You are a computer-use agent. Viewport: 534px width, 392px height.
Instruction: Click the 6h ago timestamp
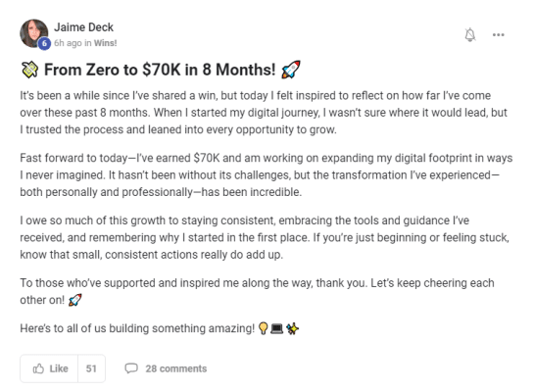point(68,43)
